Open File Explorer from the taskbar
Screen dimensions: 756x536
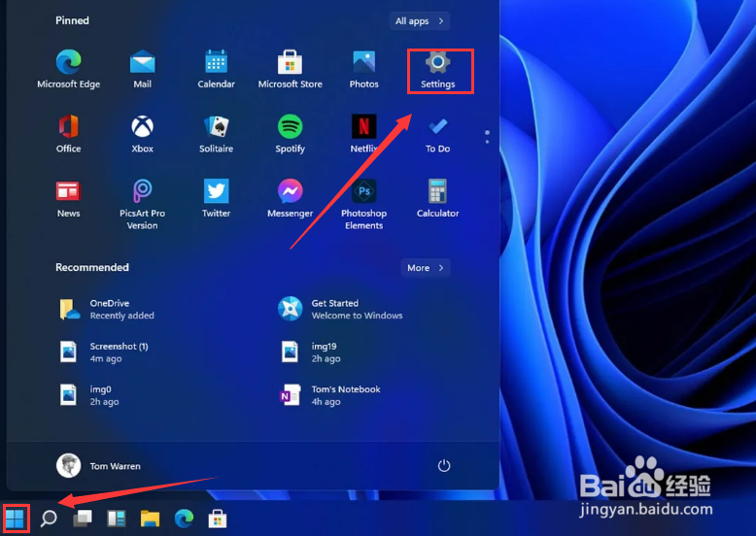(150, 519)
